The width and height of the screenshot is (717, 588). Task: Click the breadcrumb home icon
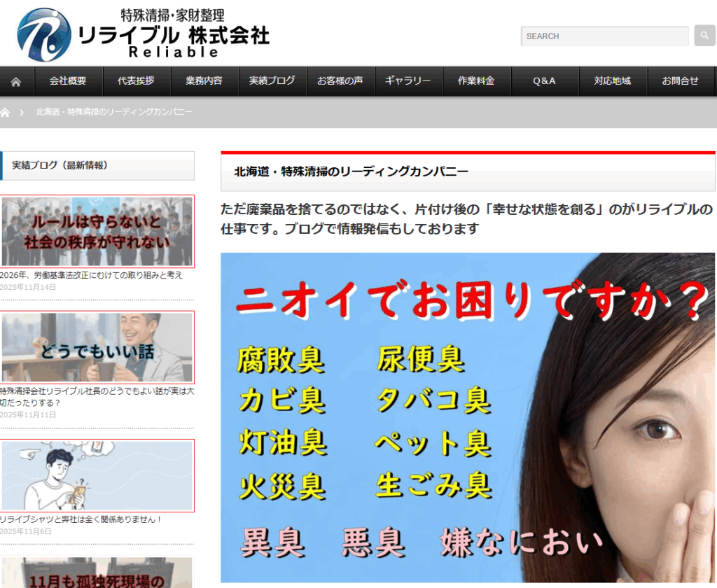click(x=6, y=113)
